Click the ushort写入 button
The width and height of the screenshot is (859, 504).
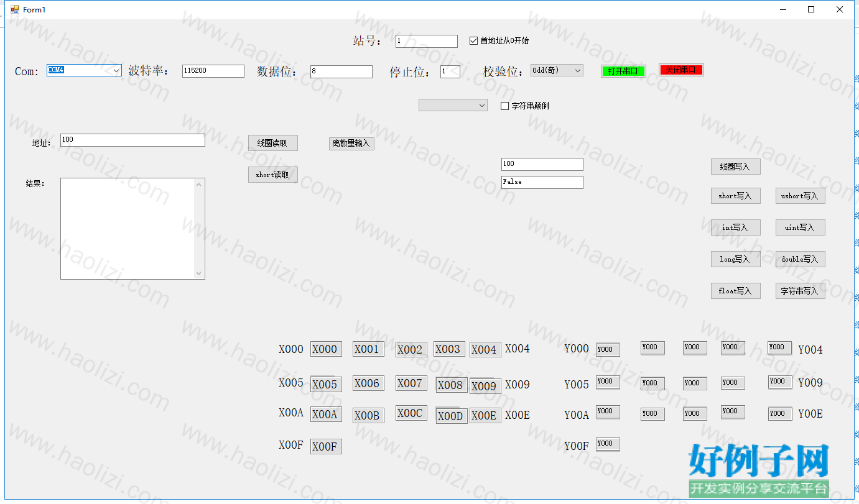pyautogui.click(x=800, y=196)
